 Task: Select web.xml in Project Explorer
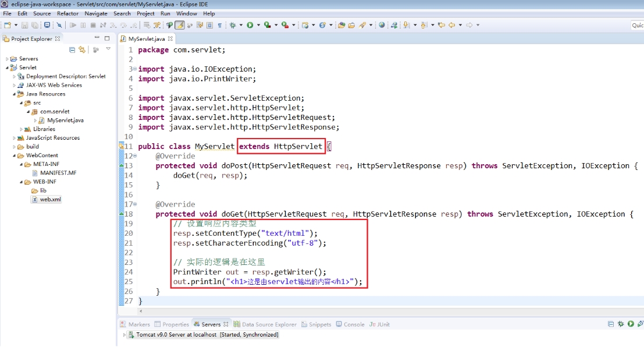(47, 199)
